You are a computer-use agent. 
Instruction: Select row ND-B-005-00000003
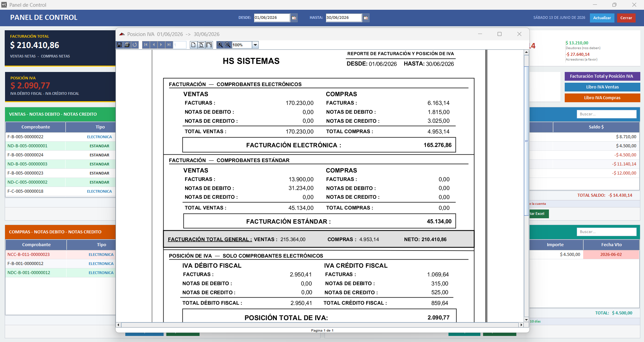pos(60,164)
